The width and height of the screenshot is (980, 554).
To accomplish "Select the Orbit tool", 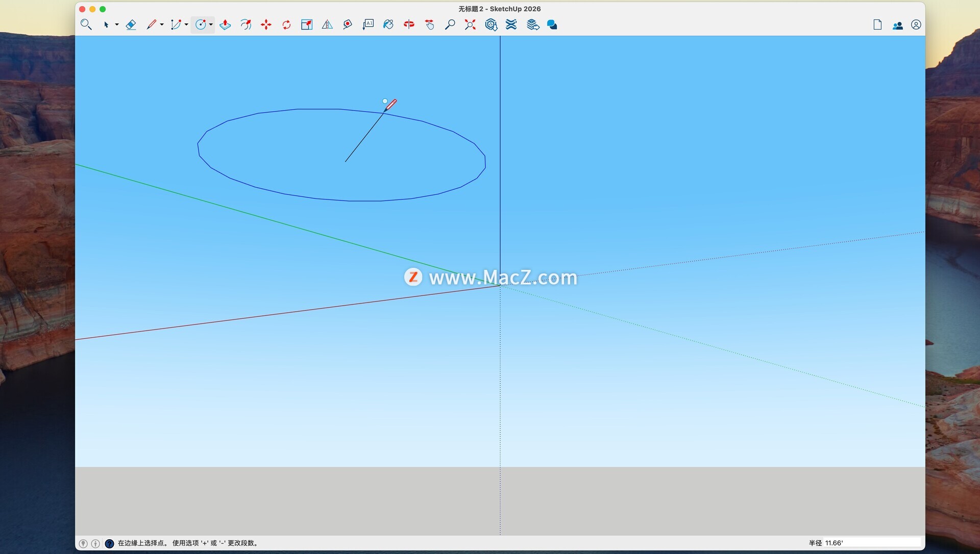I will (409, 24).
